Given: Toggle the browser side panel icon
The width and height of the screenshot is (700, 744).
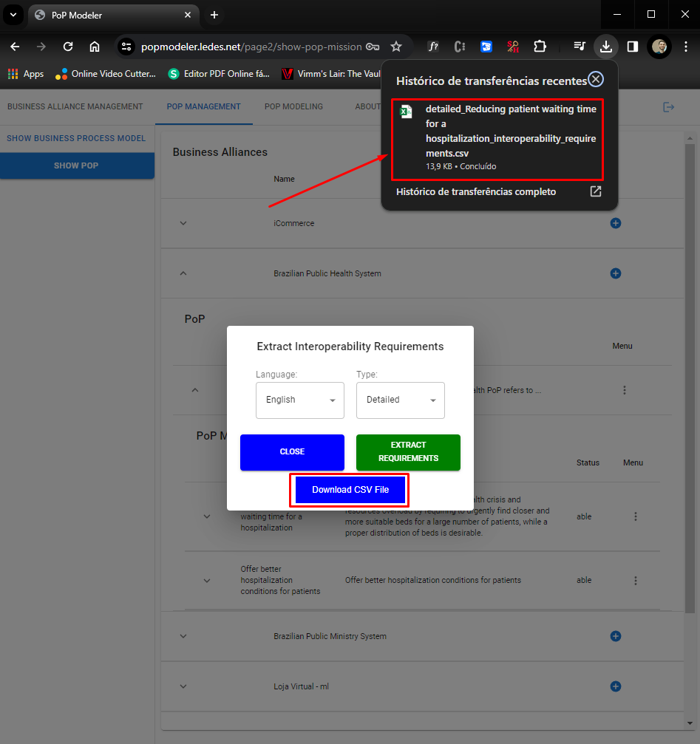Looking at the screenshot, I should [632, 47].
